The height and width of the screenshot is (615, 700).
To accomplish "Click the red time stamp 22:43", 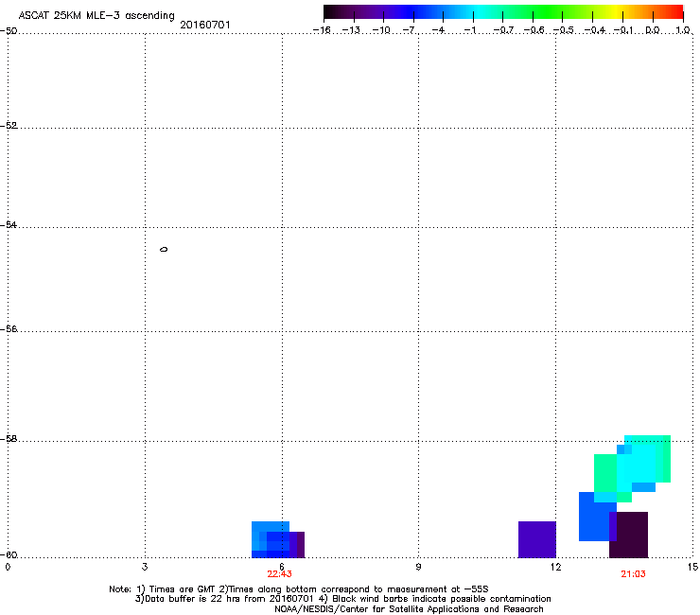I will [279, 574].
